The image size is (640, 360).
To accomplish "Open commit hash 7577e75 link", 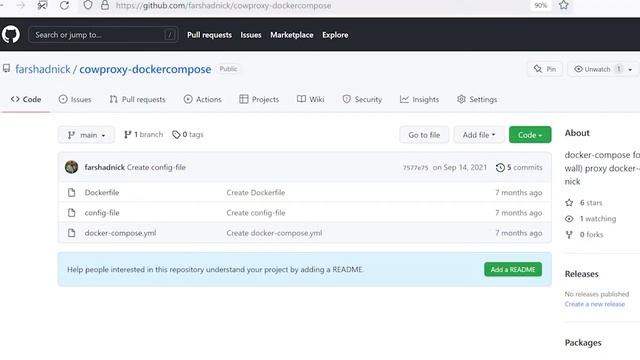I will (416, 168).
